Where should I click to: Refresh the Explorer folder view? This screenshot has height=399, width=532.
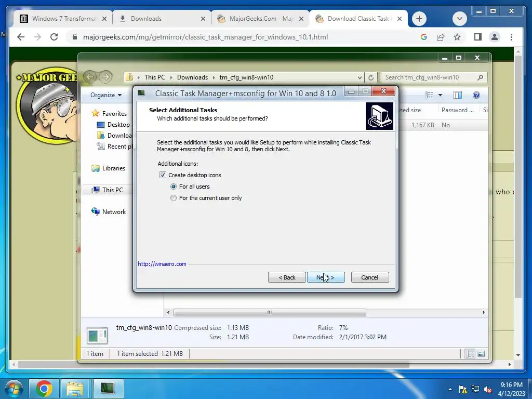371,77
